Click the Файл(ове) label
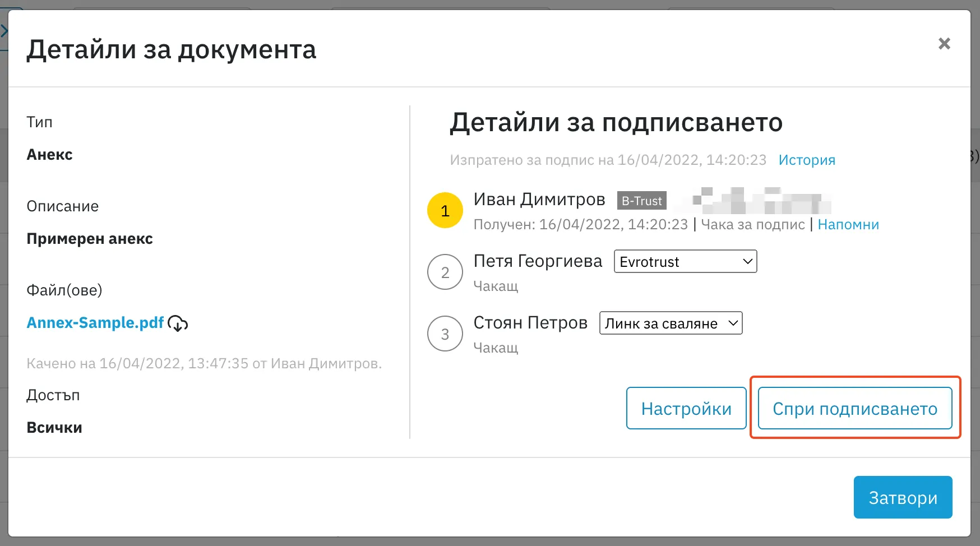980x546 pixels. [64, 290]
